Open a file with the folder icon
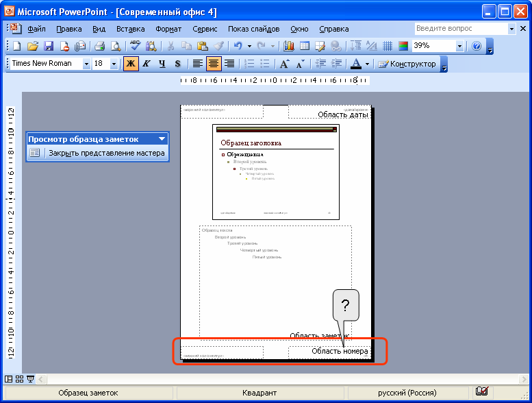 click(x=33, y=46)
